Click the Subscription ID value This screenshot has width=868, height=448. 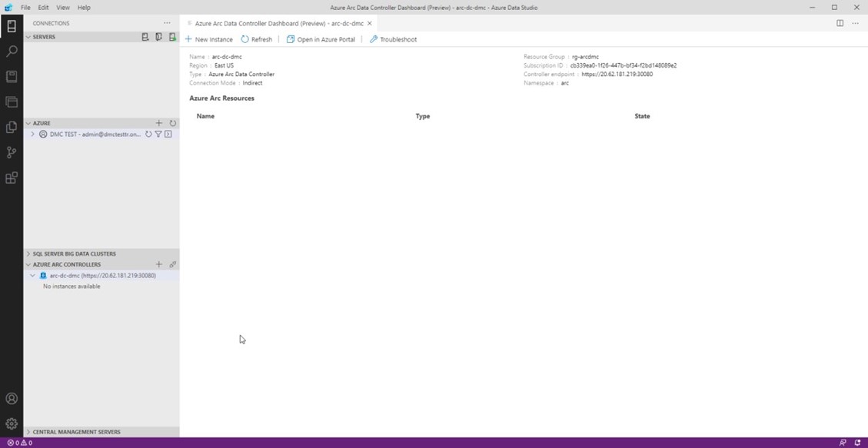[x=624, y=65]
